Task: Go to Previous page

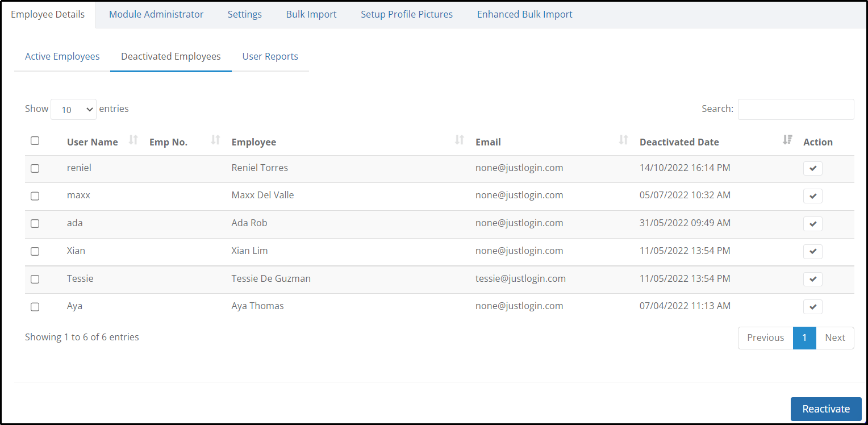Action: click(765, 338)
